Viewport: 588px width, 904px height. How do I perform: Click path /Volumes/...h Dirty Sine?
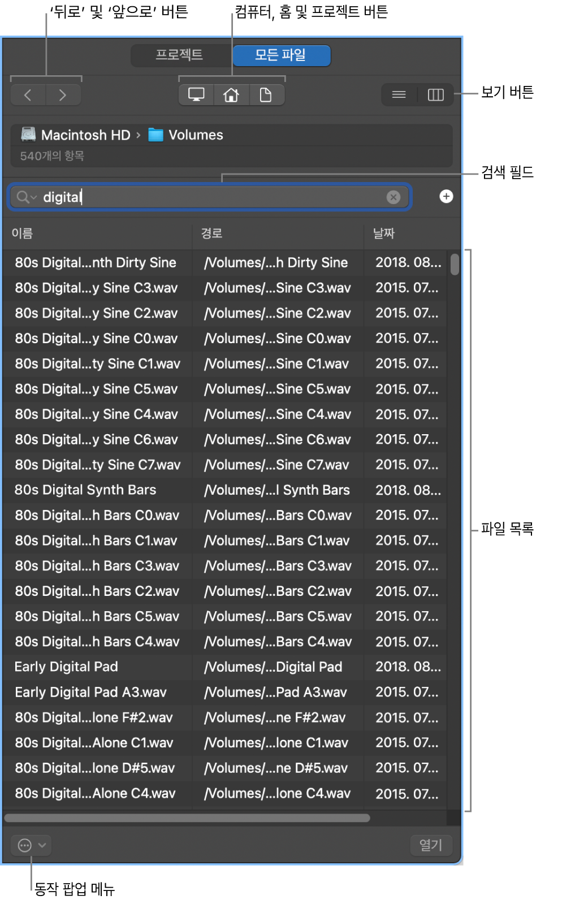[276, 263]
